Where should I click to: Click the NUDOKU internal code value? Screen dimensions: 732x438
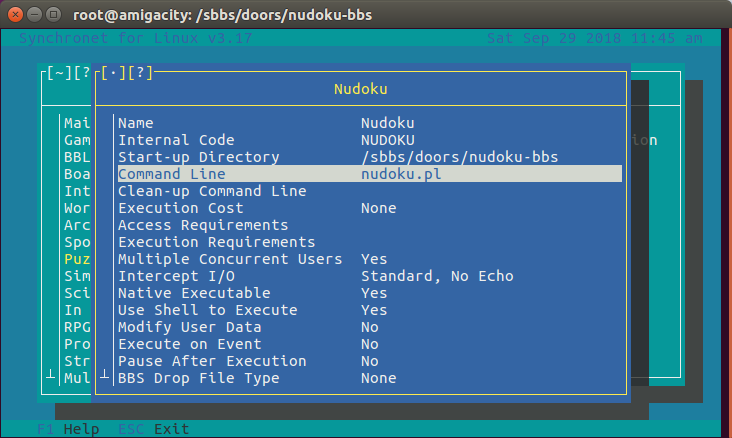(x=388, y=140)
